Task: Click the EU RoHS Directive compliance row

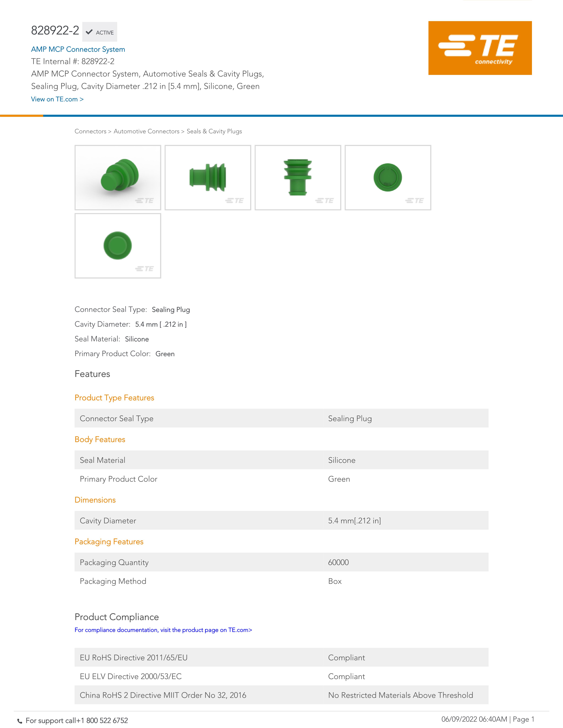Action: (281, 657)
